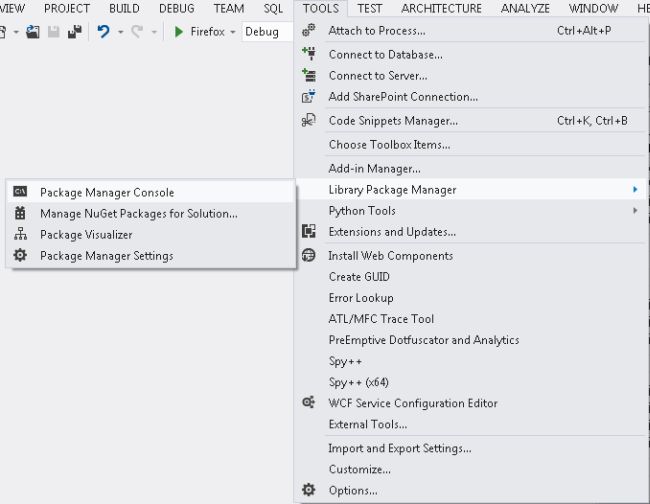The width and height of the screenshot is (650, 504).
Task: Open the WINDOW menu
Action: click(x=593, y=8)
